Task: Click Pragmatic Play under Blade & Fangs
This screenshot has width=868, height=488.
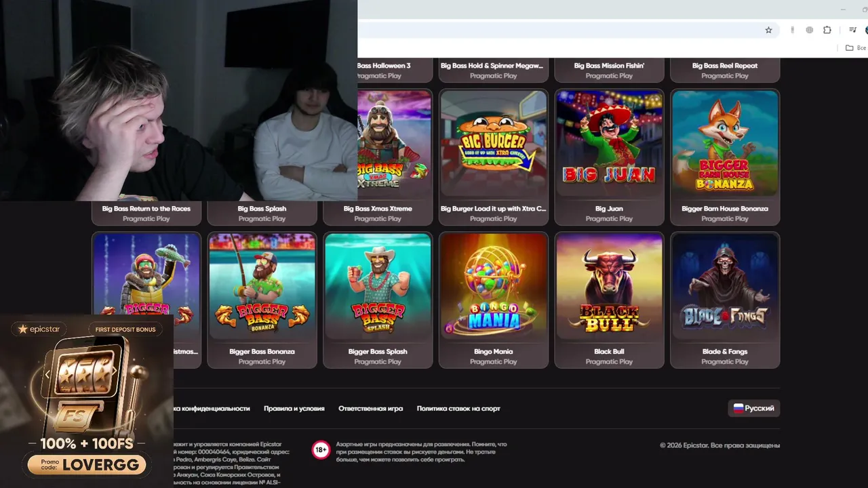Action: [725, 362]
